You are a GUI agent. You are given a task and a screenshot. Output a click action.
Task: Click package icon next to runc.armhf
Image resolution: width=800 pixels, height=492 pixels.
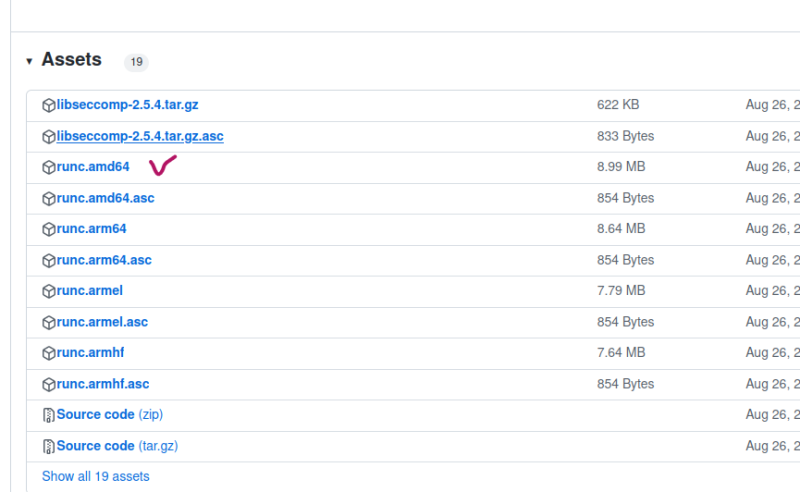[48, 353]
